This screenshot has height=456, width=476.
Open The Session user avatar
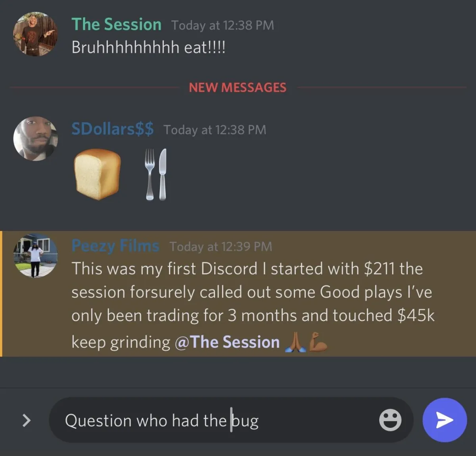click(35, 34)
